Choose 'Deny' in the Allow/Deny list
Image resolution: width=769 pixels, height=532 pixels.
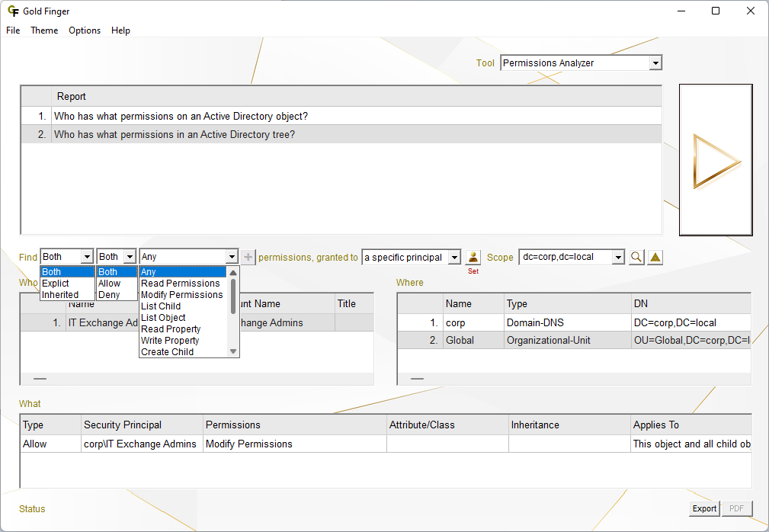tap(109, 295)
